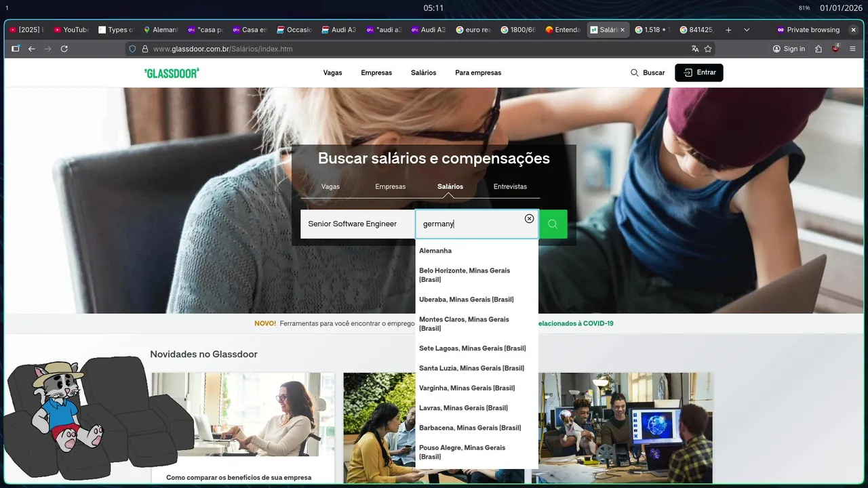Click the browser forward arrow
The image size is (868, 488).
click(47, 49)
